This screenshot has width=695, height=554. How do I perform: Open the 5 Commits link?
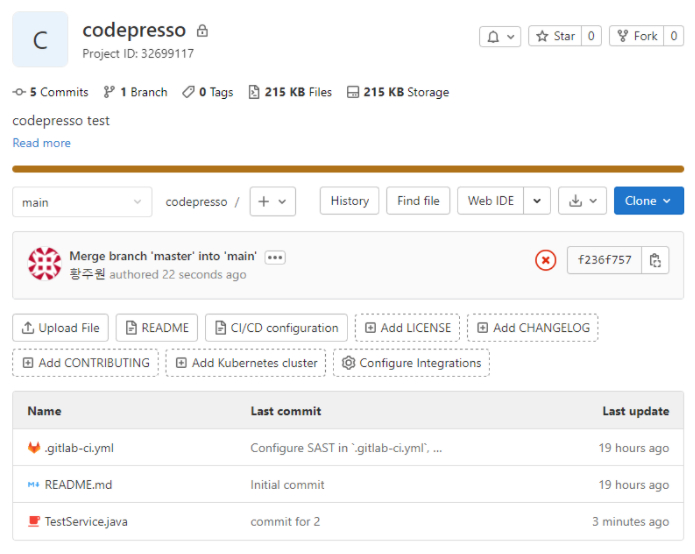[51, 92]
